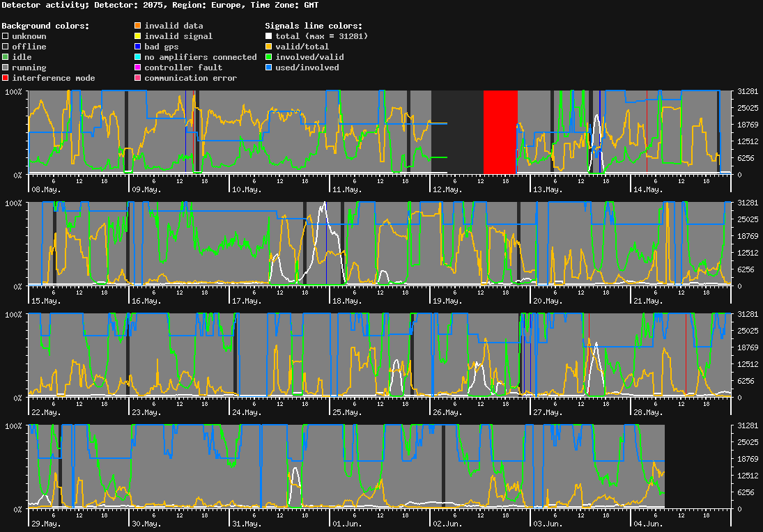
Task: Click the 'total (max = 31281)' label
Action: tap(322, 36)
